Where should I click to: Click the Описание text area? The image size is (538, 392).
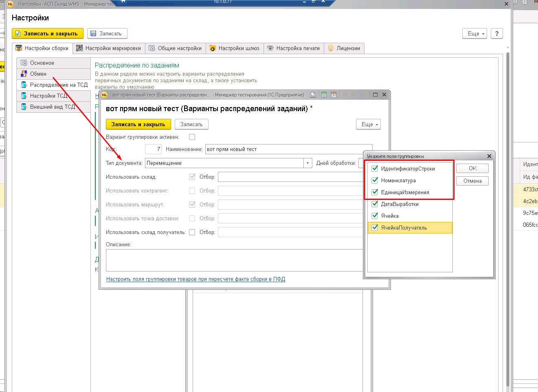point(235,260)
